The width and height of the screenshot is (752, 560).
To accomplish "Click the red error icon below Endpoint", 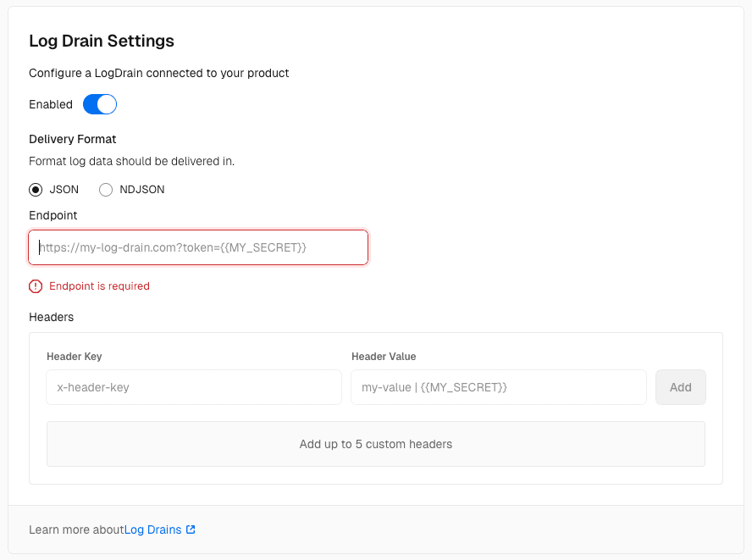I will (36, 286).
